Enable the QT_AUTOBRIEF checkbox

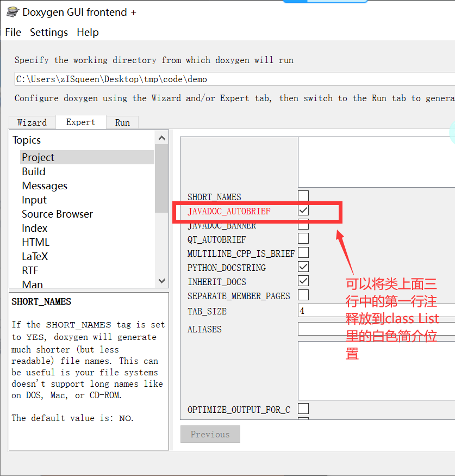(303, 239)
